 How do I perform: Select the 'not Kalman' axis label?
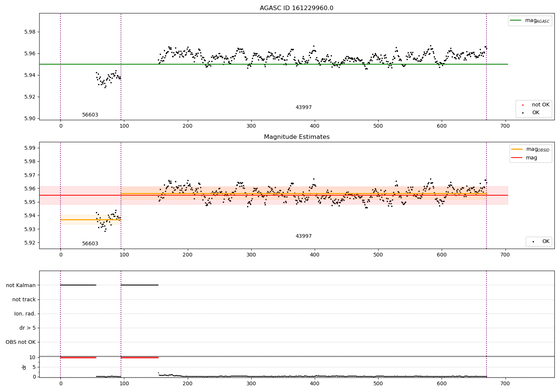click(x=21, y=286)
